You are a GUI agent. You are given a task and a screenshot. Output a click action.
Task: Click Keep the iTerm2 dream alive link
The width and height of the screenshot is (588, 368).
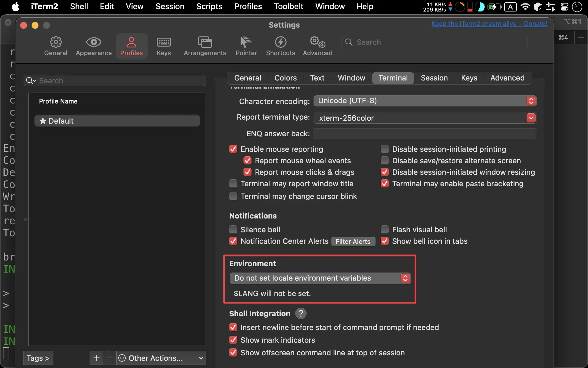pyautogui.click(x=489, y=23)
